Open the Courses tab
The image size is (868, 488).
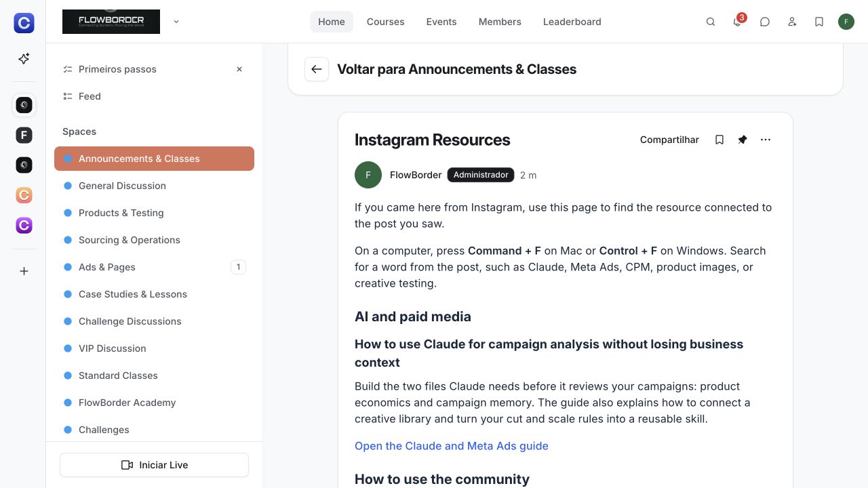click(x=386, y=22)
